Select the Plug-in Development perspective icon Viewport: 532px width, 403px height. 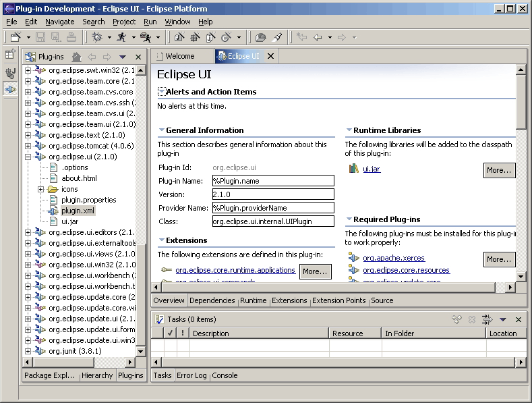click(10, 89)
